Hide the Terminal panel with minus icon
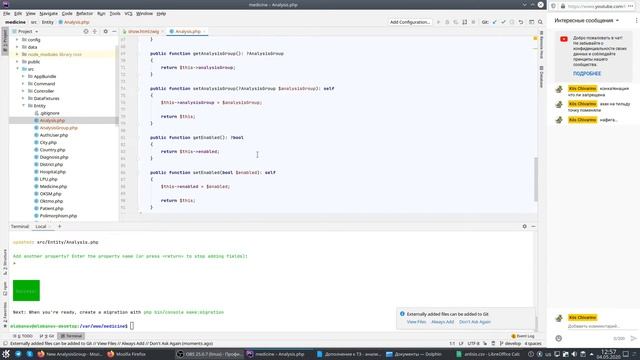This screenshot has height=360, width=640. (533, 226)
